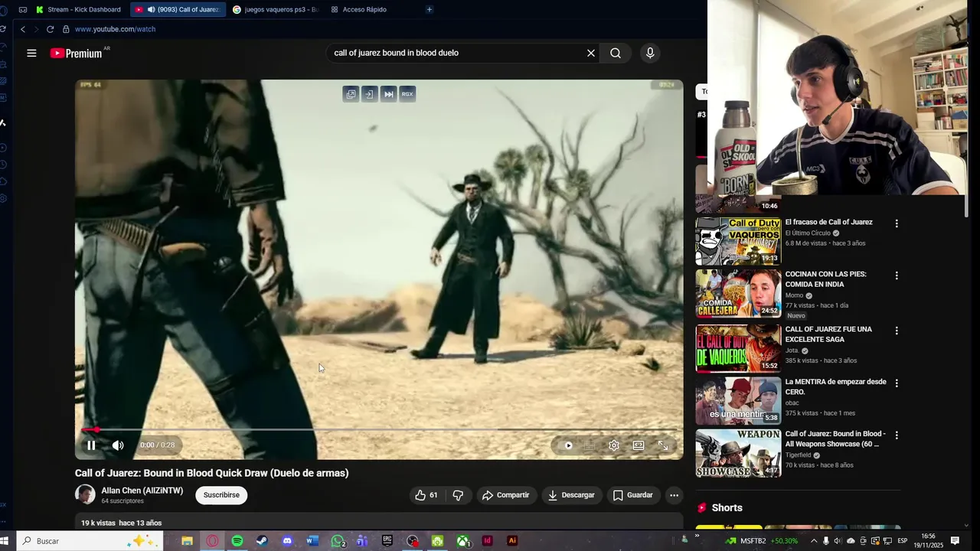Mute the video volume speaker icon
Image resolution: width=980 pixels, height=551 pixels.
(x=118, y=445)
